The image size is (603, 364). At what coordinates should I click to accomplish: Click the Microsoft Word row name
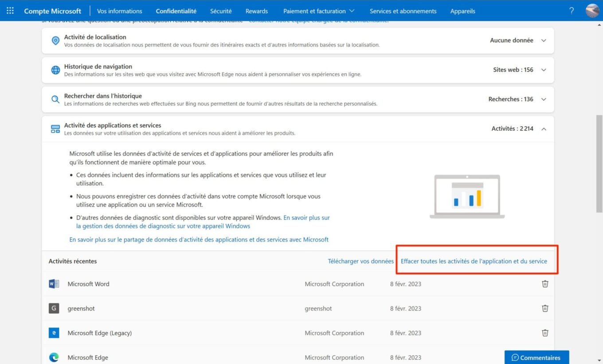tap(88, 284)
